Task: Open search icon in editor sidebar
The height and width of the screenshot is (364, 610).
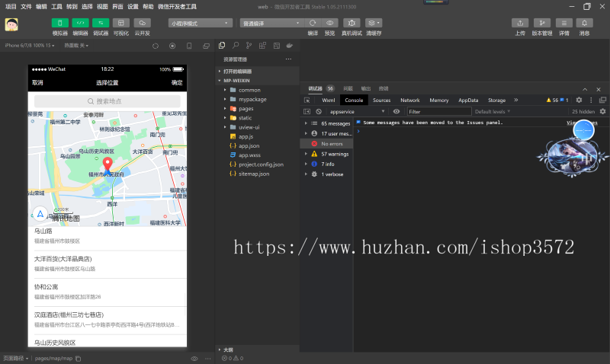Action: (236, 46)
